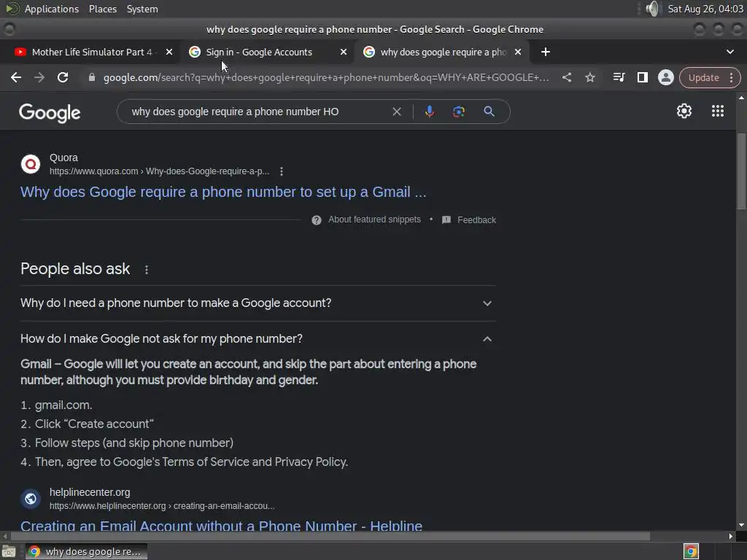Open Google apps grid
747x560 pixels.
pyautogui.click(x=718, y=111)
